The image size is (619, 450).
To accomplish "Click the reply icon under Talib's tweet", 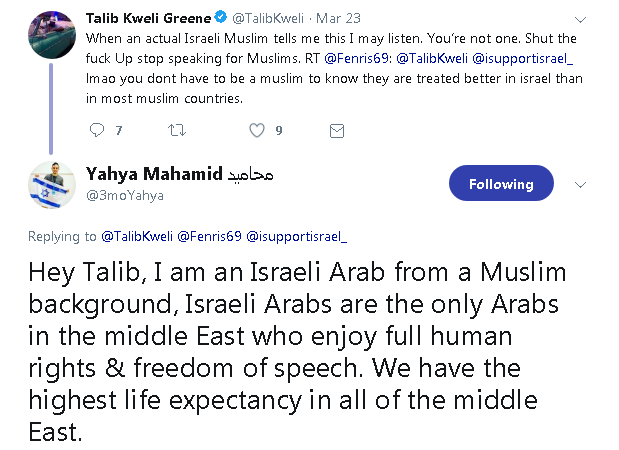I will [97, 130].
